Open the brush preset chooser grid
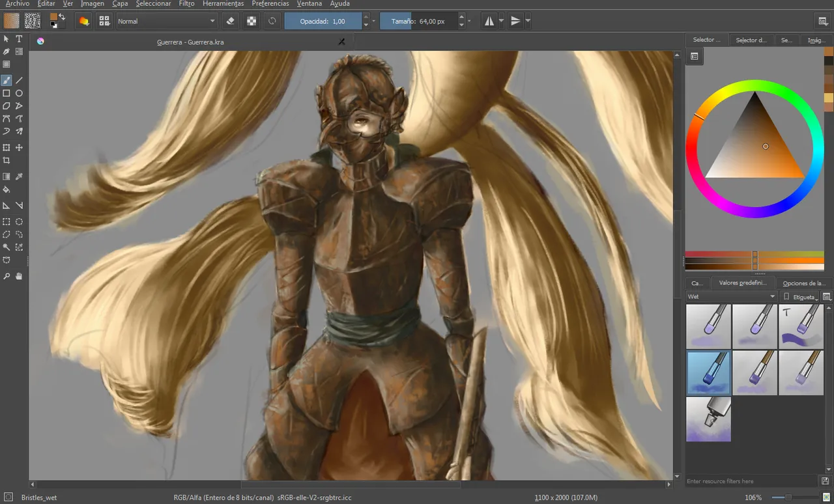 click(x=104, y=21)
